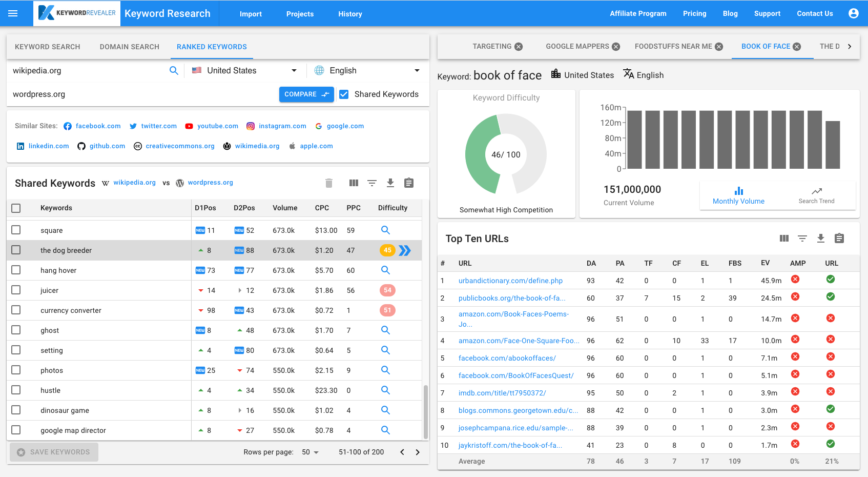Uncheck the Shared Keywords checkbox
The width and height of the screenshot is (868, 477).
point(344,94)
